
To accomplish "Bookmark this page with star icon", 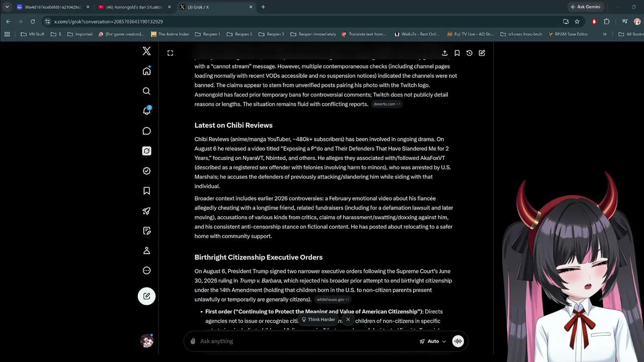I will pyautogui.click(x=577, y=22).
